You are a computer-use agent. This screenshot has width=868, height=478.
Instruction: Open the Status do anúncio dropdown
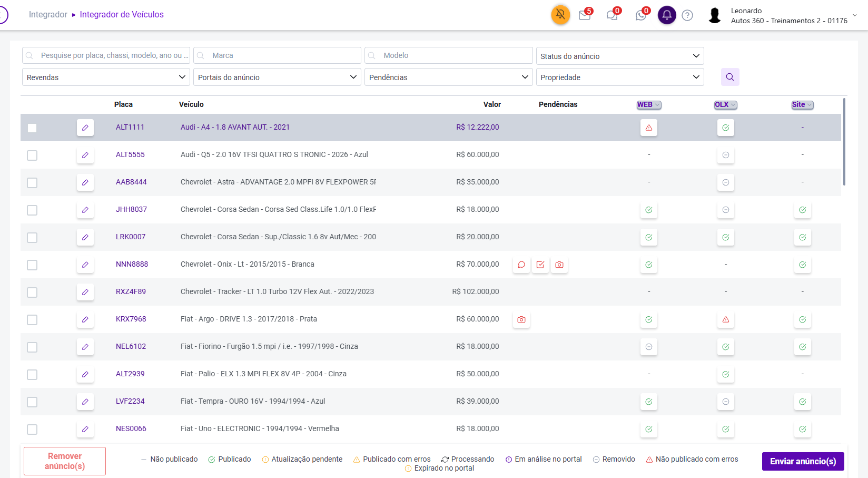pos(620,56)
